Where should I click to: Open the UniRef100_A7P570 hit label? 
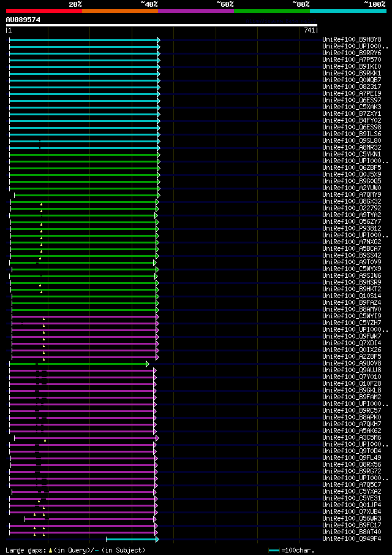[x=352, y=60]
